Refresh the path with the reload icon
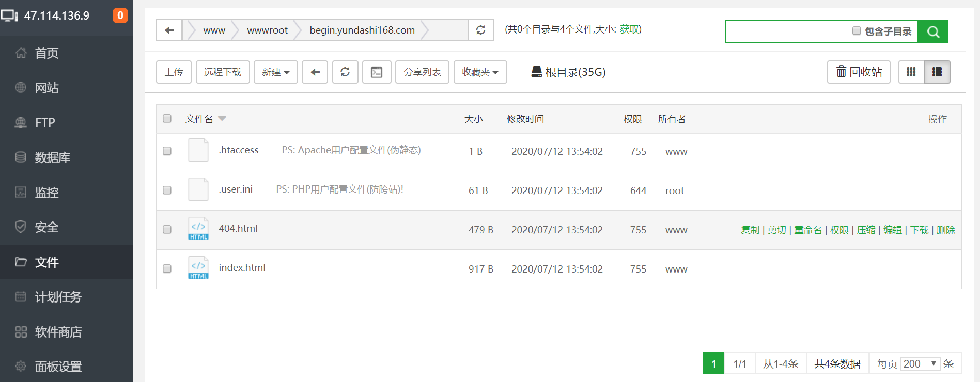980x382 pixels. pos(480,30)
